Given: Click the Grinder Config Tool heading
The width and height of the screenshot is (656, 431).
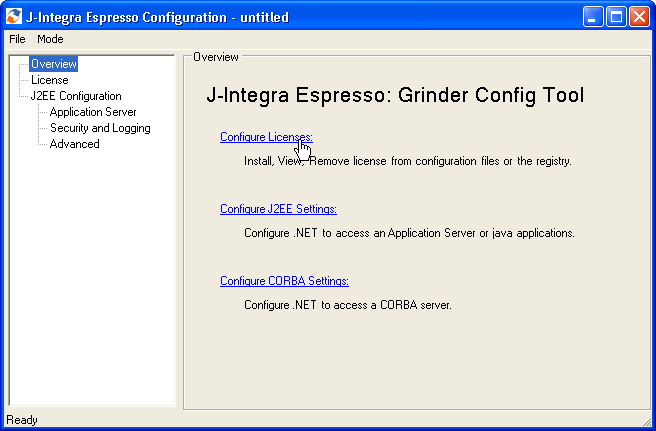Looking at the screenshot, I should point(394,96).
